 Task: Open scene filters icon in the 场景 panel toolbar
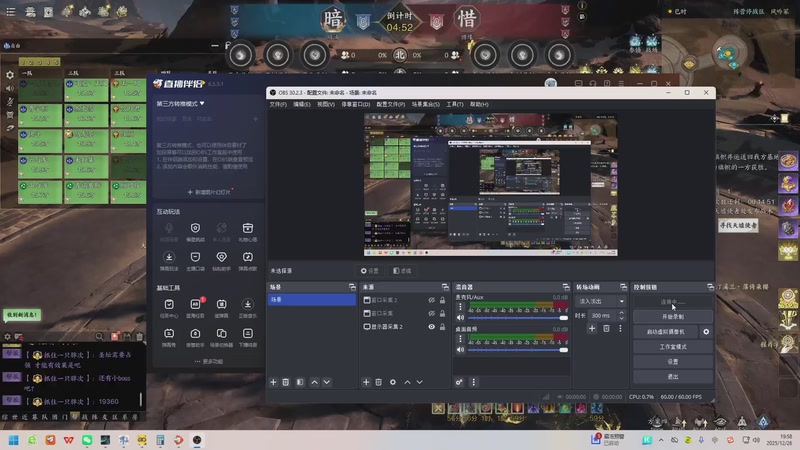pyautogui.click(x=300, y=382)
